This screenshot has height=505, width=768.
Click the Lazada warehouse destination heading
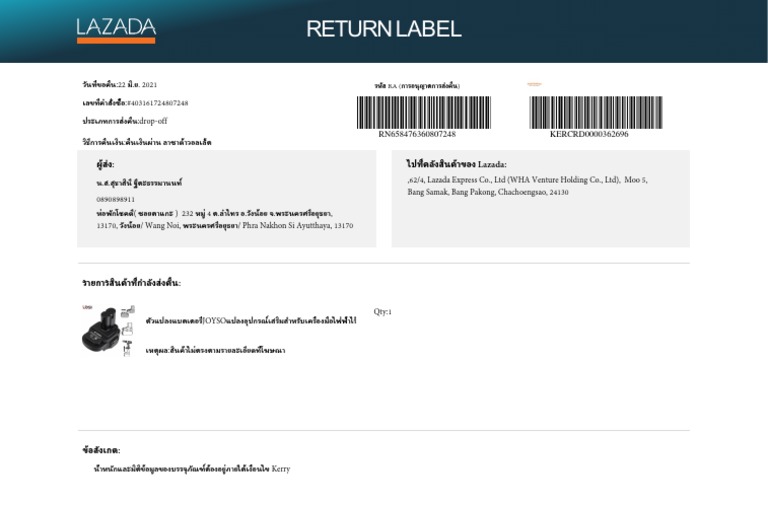coord(456,164)
